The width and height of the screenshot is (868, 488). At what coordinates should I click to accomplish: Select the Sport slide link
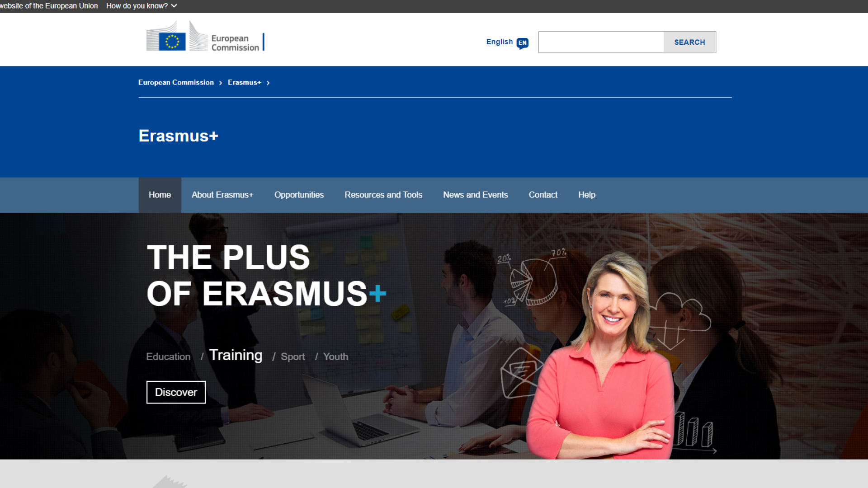coord(292,357)
